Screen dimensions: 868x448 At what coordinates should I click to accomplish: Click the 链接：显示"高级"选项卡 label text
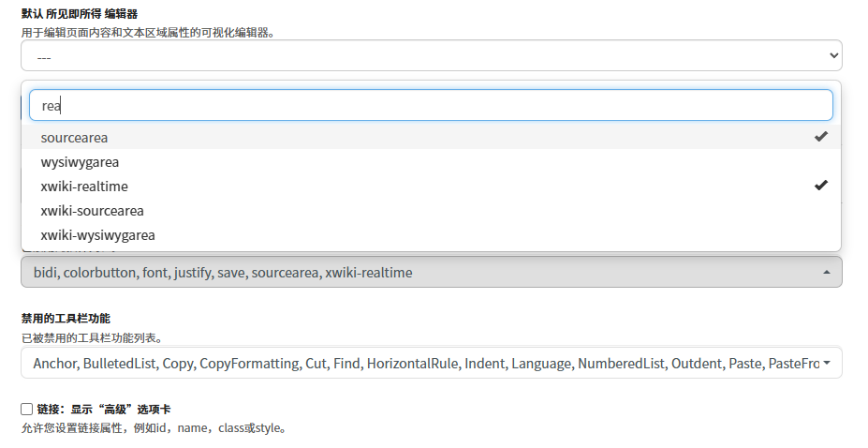coord(103,410)
